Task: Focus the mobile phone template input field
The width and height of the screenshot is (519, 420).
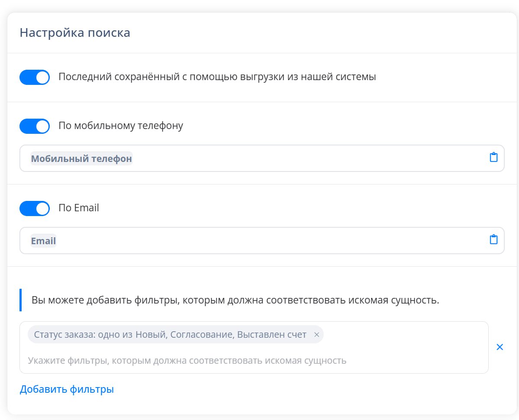Action: click(x=303, y=158)
